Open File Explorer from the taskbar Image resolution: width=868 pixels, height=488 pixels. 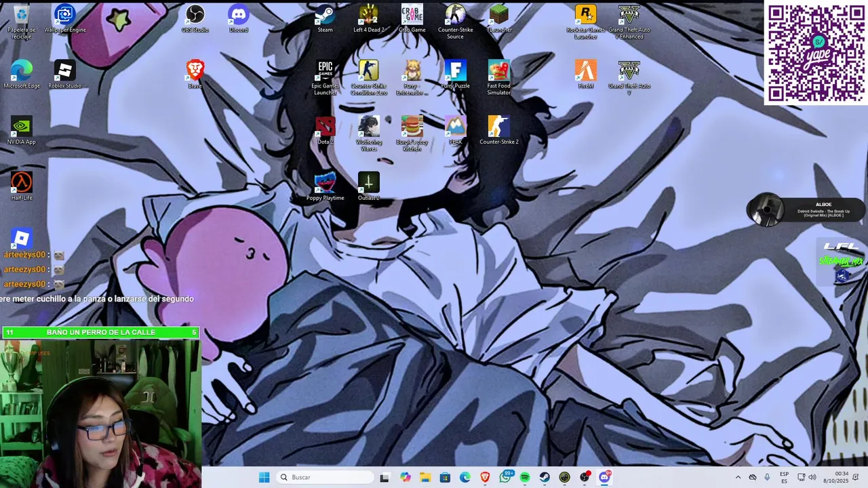(425, 477)
